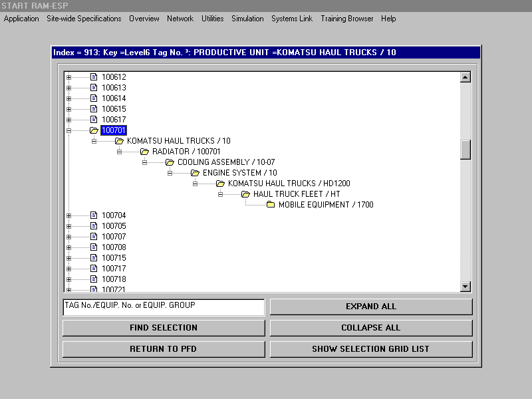This screenshot has width=532, height=399.
Task: Click the EXPAND ALL button
Action: 371,307
